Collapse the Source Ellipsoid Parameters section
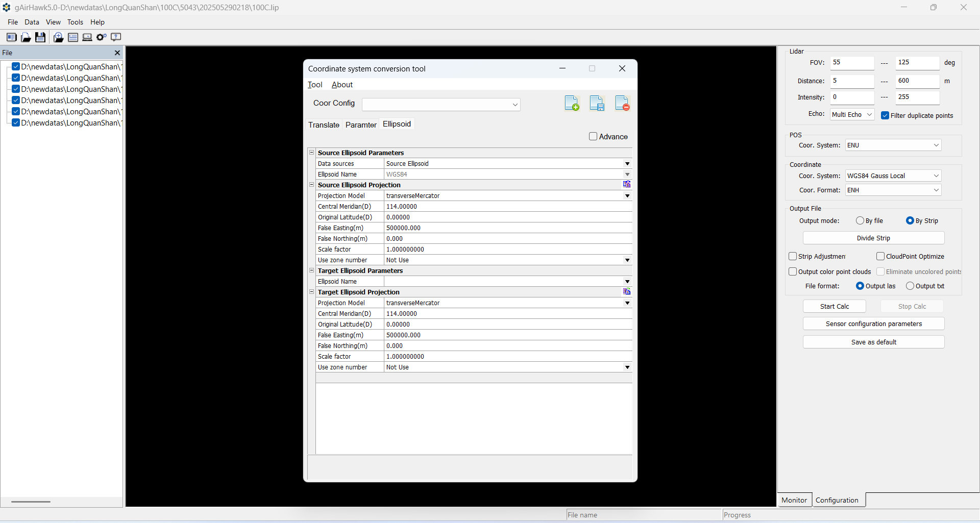 tap(312, 153)
